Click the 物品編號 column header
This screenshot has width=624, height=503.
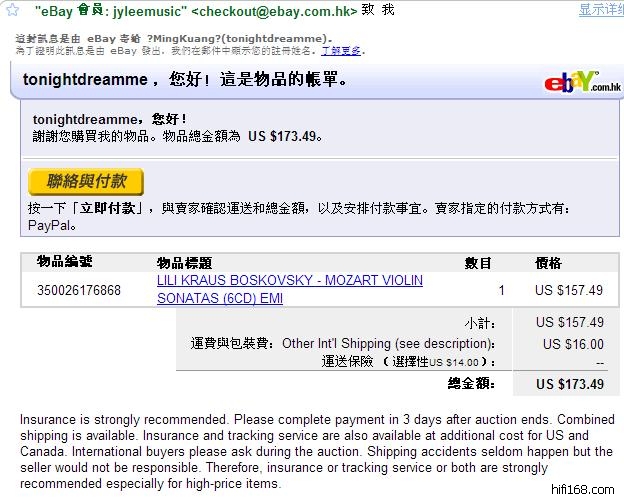point(65,262)
